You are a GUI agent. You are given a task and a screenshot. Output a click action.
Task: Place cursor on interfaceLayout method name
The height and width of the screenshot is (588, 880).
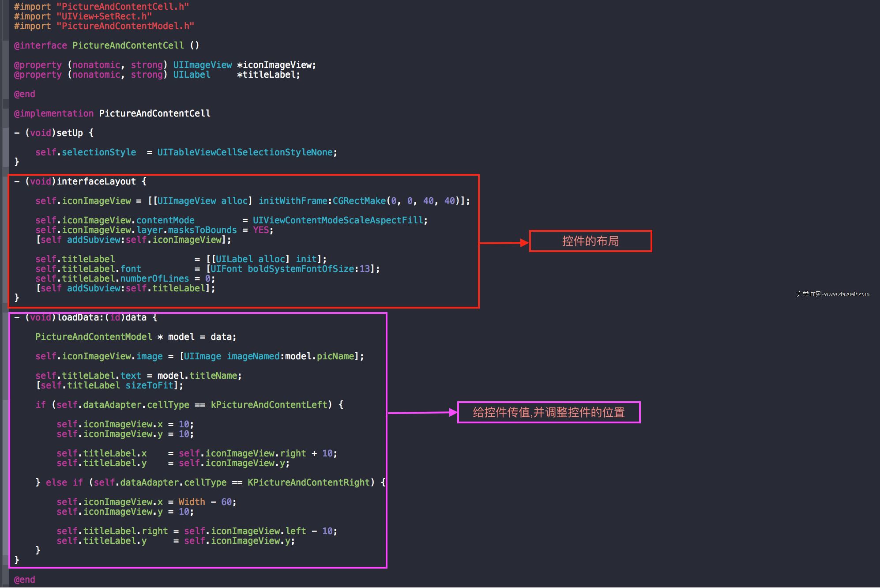[96, 181]
